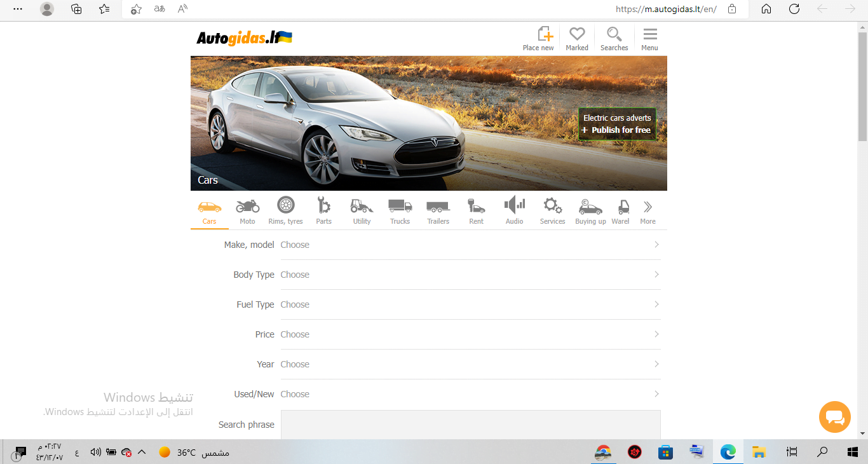Click the Search phrase text field

point(470,424)
